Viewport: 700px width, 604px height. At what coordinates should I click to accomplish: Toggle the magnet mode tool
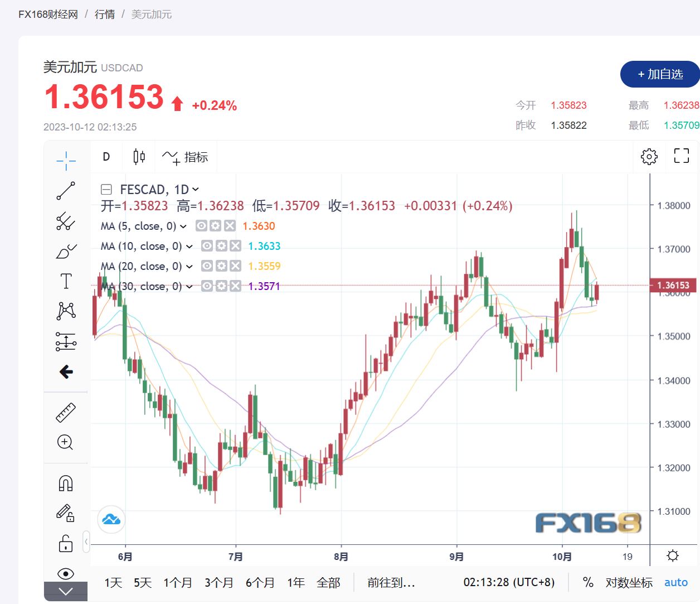click(x=66, y=483)
